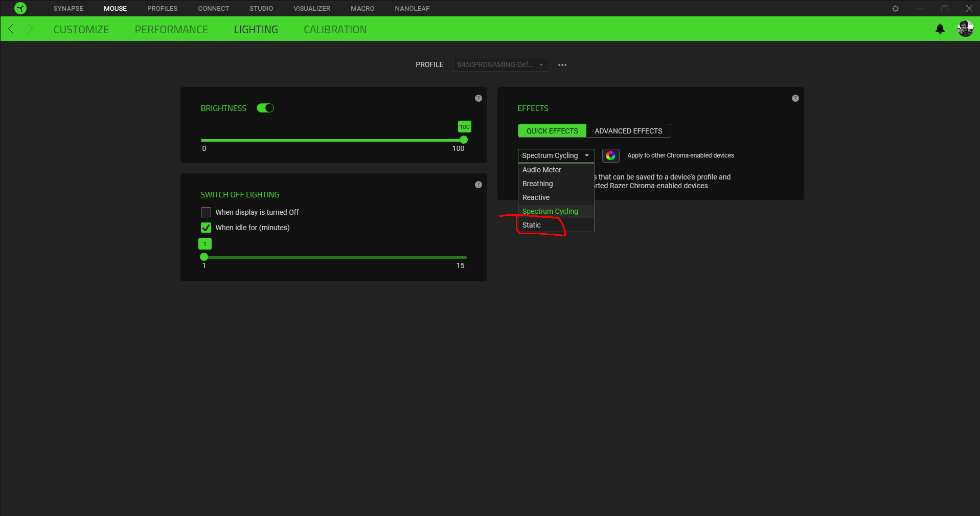Go to Macro section

pos(362,9)
